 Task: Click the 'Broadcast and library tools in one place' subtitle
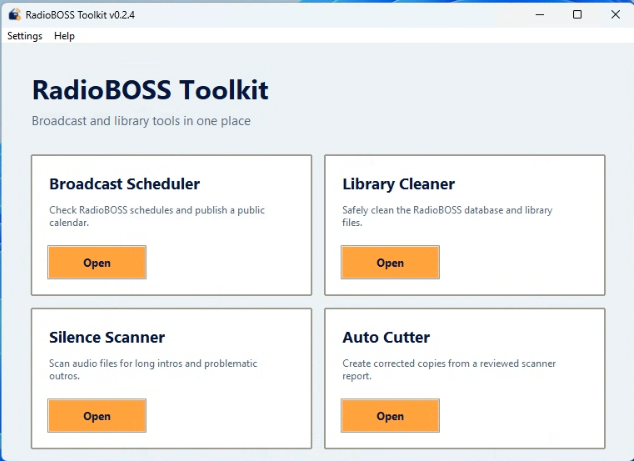click(x=141, y=121)
